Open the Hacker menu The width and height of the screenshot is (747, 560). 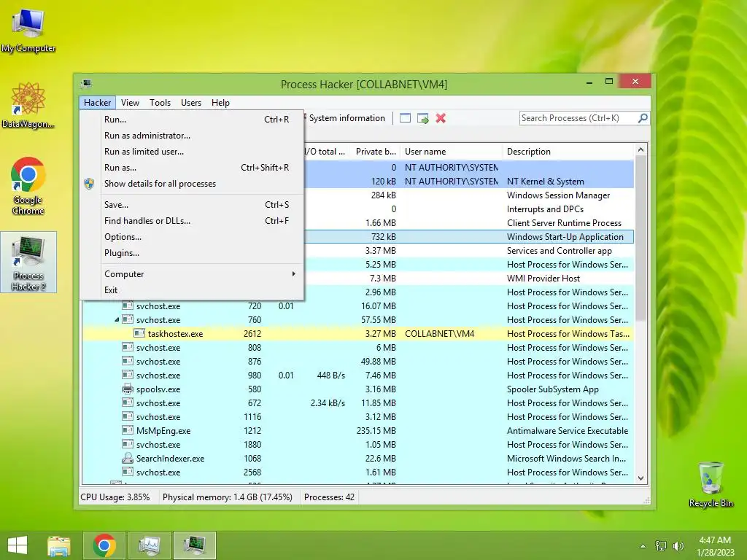point(97,102)
